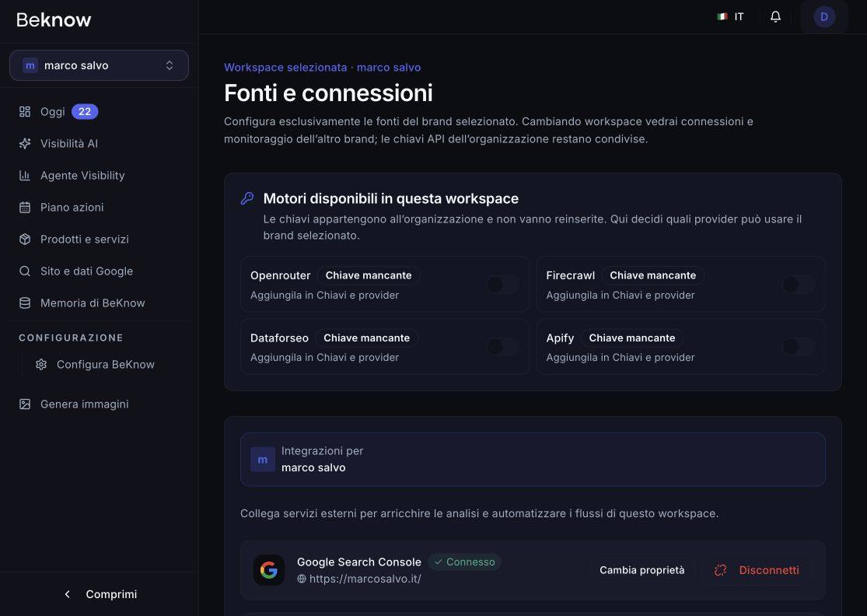Open Prodotti e servizi page

pos(99,240)
